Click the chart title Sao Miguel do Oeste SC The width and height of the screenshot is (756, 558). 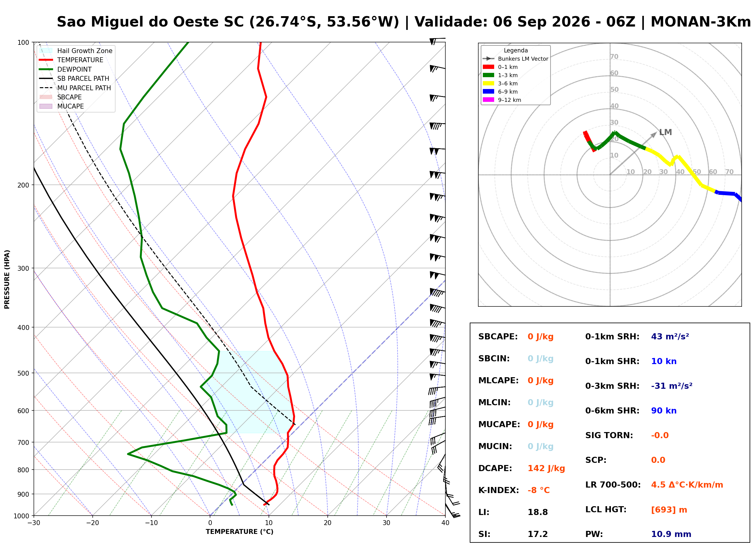[150, 22]
